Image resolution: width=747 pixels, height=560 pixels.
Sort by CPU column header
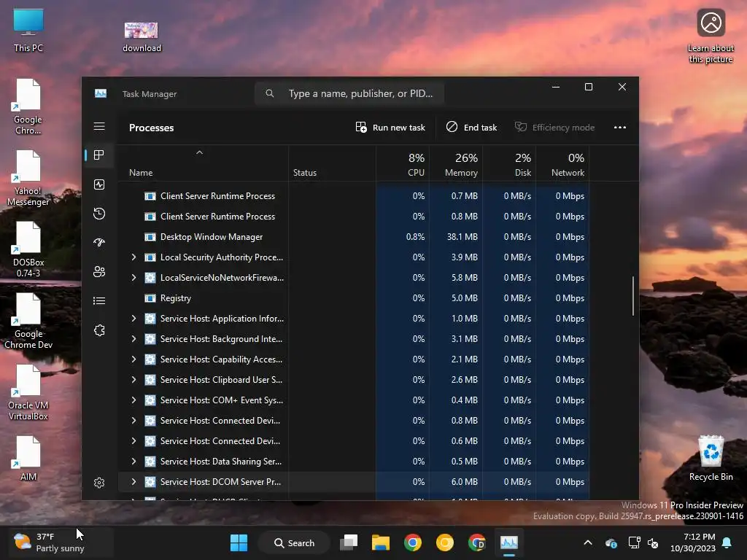tap(403, 164)
